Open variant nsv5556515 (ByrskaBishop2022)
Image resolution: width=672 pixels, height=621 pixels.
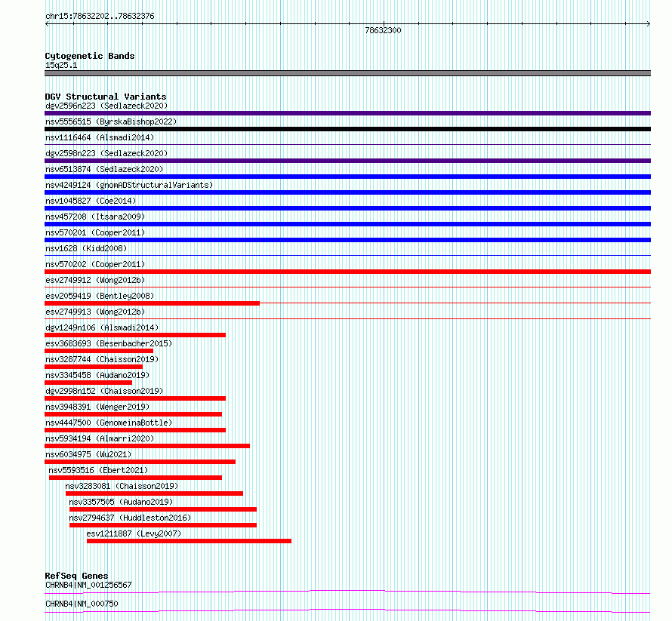(x=111, y=121)
